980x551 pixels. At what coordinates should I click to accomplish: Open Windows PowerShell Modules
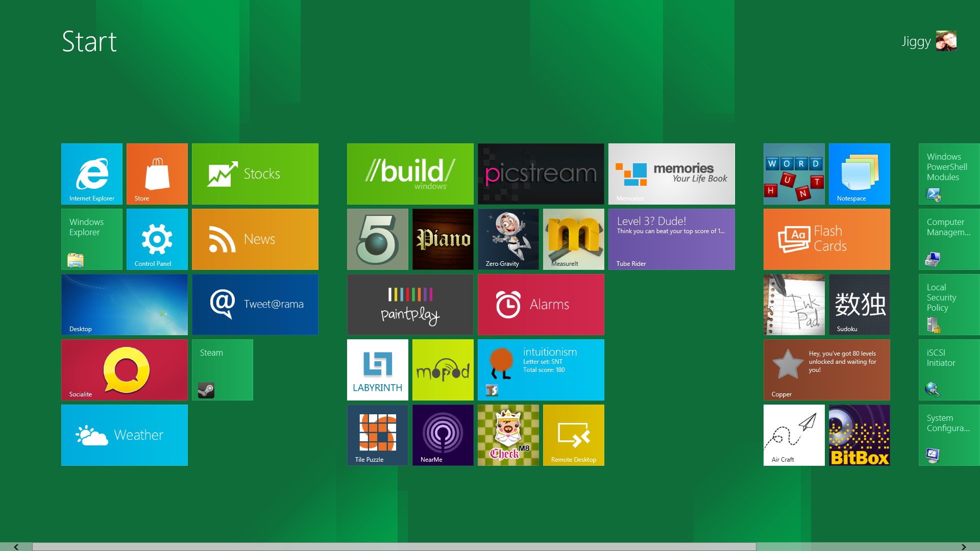(948, 173)
